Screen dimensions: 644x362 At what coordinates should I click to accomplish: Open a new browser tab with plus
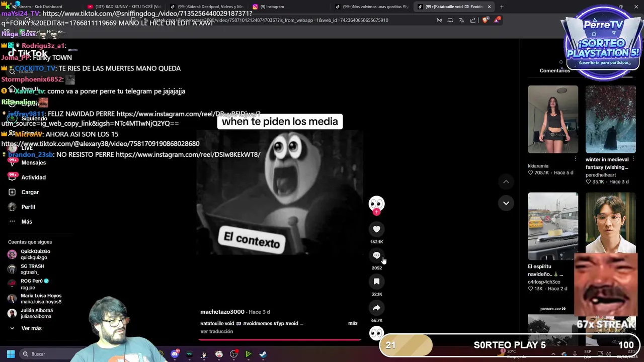(502, 7)
